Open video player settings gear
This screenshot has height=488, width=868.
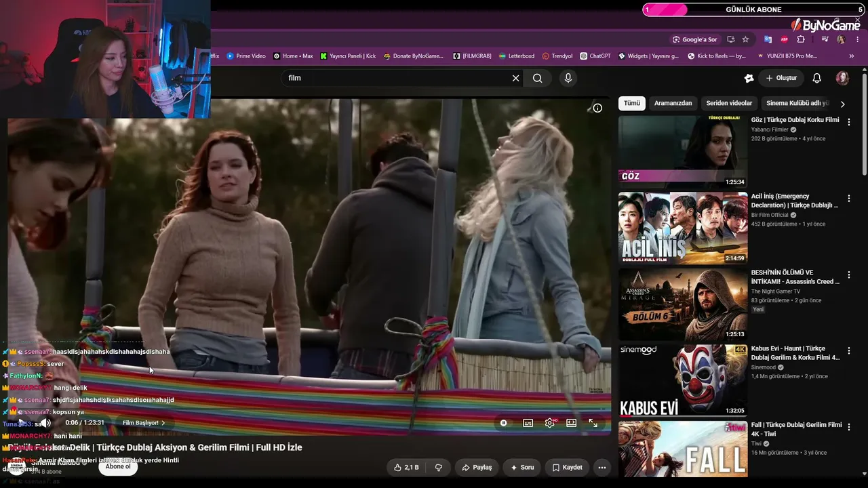click(550, 423)
